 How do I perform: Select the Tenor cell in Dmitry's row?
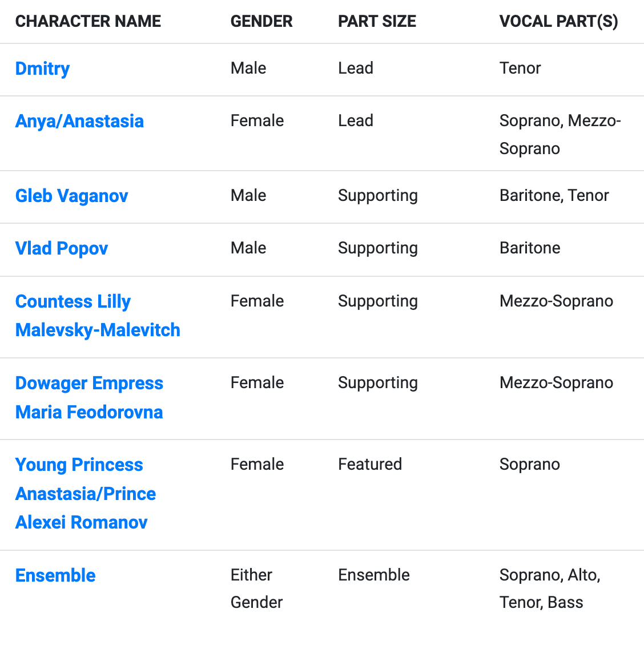(x=520, y=68)
